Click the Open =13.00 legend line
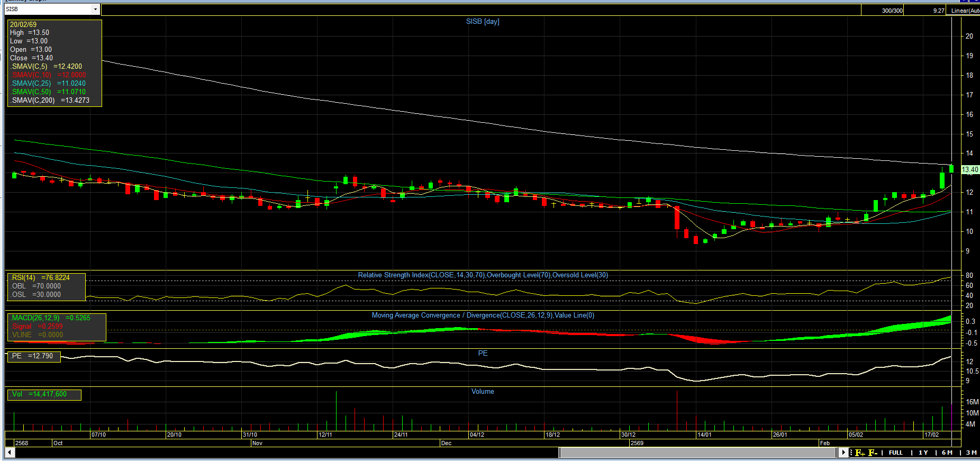The image size is (980, 461). click(31, 49)
